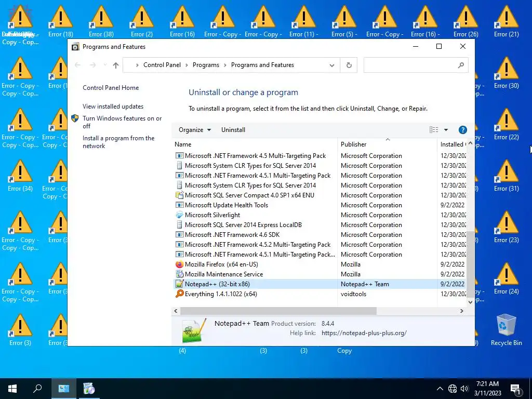Open the recent locations dropdown arrow
Viewport: 532px width, 399px height.
[x=105, y=65]
